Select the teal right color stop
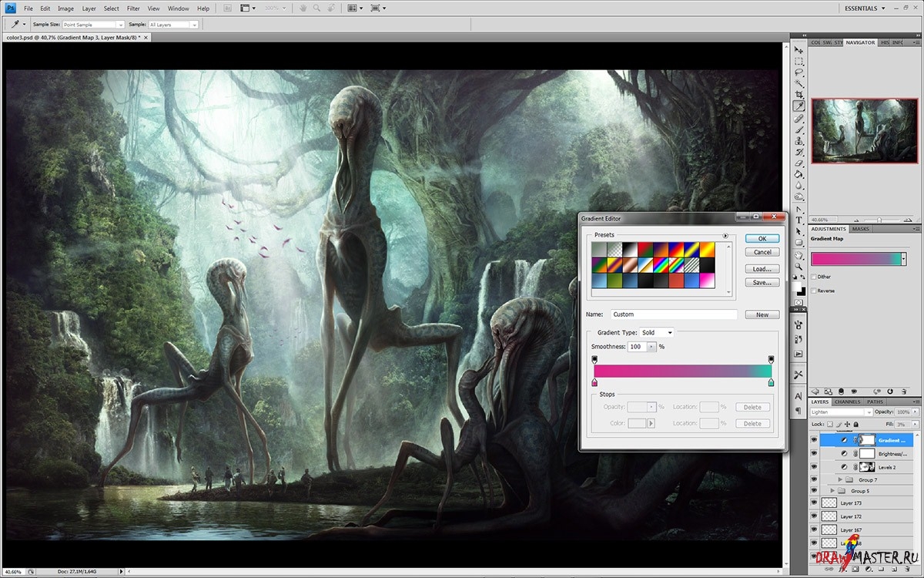The height and width of the screenshot is (578, 924). click(x=771, y=382)
